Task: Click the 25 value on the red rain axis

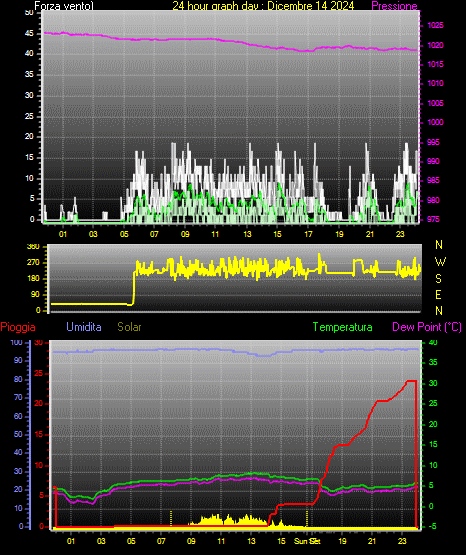Action: (x=38, y=374)
